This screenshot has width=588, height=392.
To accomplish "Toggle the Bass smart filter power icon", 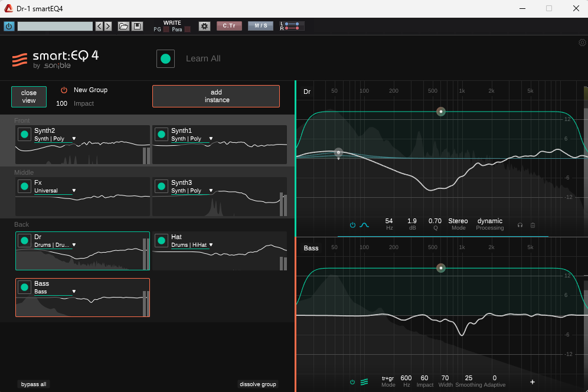I will (x=352, y=382).
